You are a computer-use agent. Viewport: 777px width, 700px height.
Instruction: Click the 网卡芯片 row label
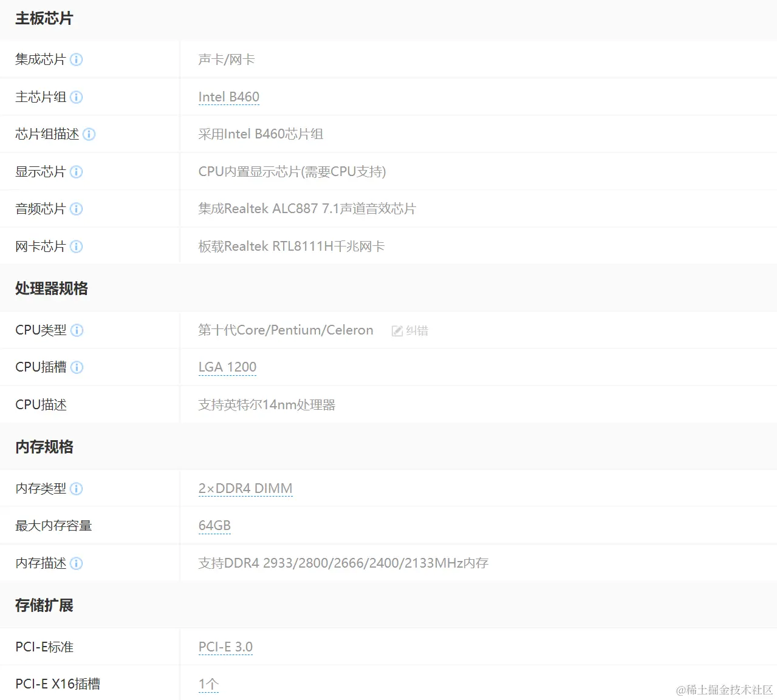tap(41, 246)
